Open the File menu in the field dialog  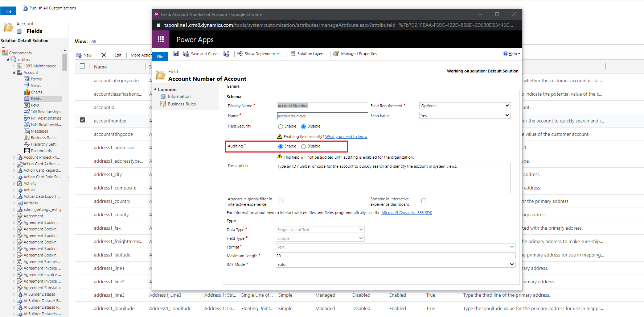[x=160, y=57]
